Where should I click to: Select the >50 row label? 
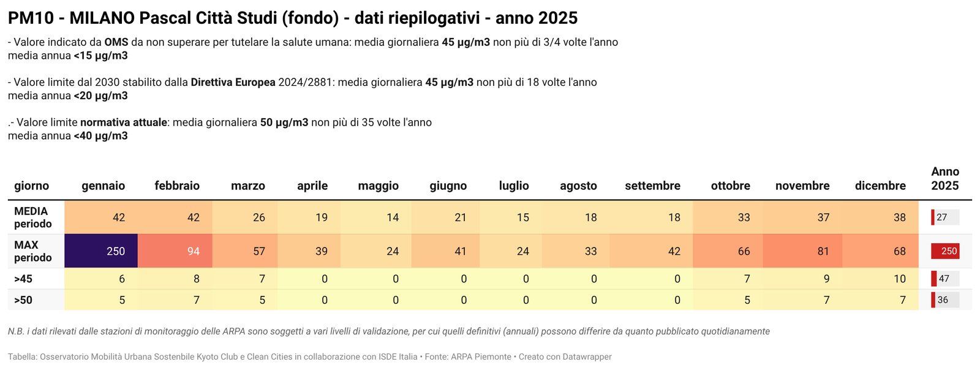[x=23, y=300]
